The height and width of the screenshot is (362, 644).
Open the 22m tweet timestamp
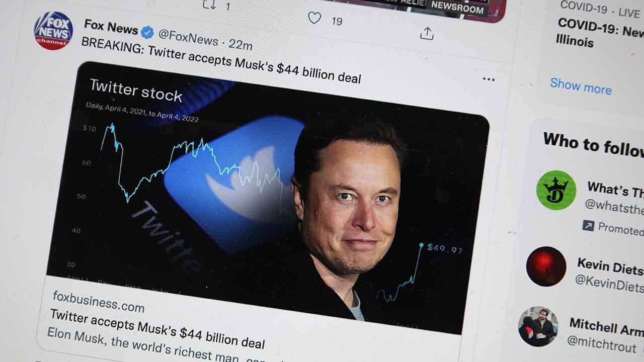240,44
